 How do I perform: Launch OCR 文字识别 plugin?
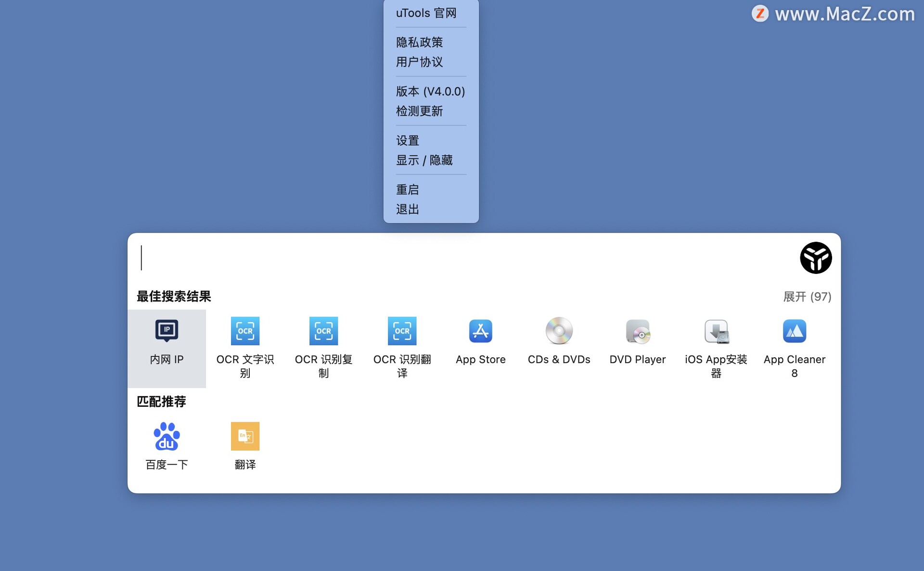tap(245, 348)
